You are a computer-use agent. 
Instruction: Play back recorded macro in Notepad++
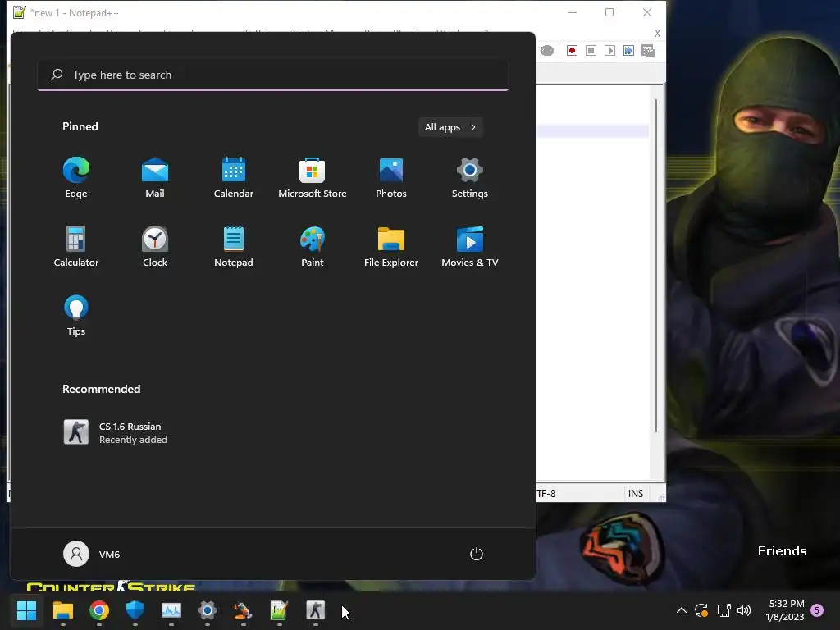(609, 51)
